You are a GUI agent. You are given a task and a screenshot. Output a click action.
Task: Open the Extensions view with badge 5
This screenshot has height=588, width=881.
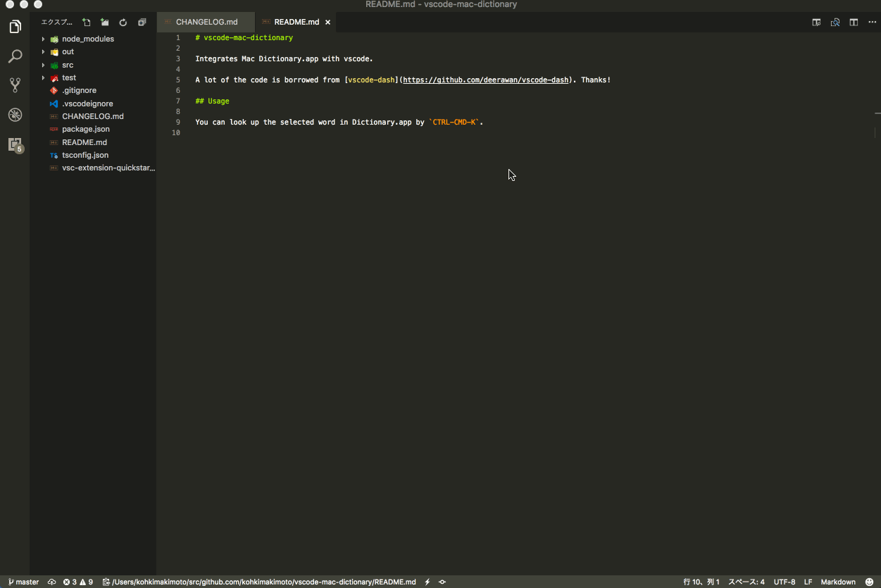pos(15,145)
